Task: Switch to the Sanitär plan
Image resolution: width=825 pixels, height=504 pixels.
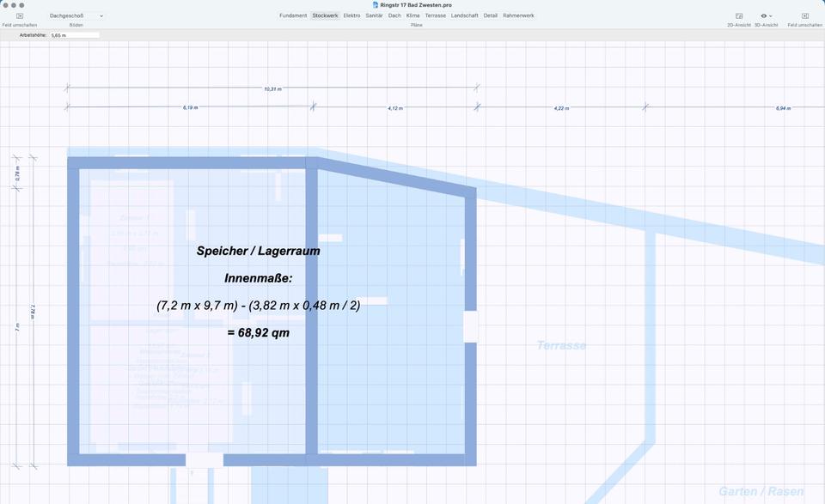Action: [374, 15]
